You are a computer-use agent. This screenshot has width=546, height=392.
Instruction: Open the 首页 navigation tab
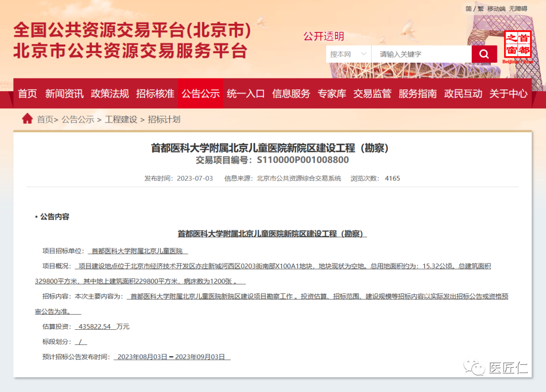27,94
